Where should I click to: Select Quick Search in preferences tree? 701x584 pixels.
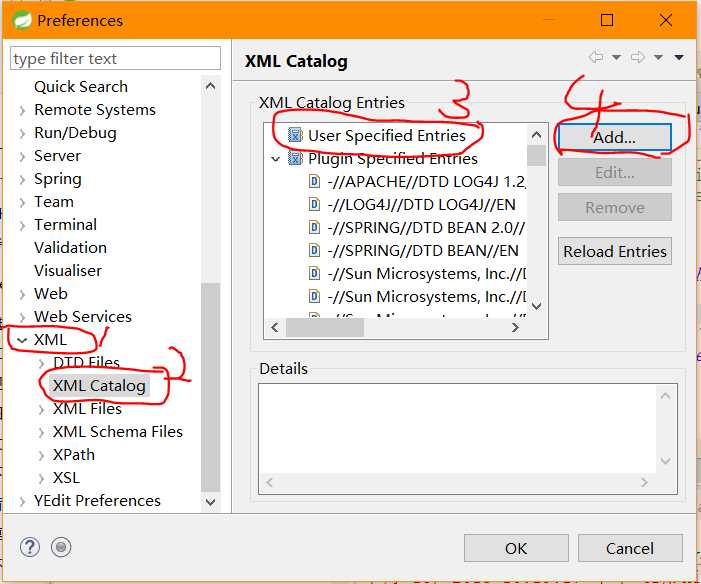tap(80, 86)
